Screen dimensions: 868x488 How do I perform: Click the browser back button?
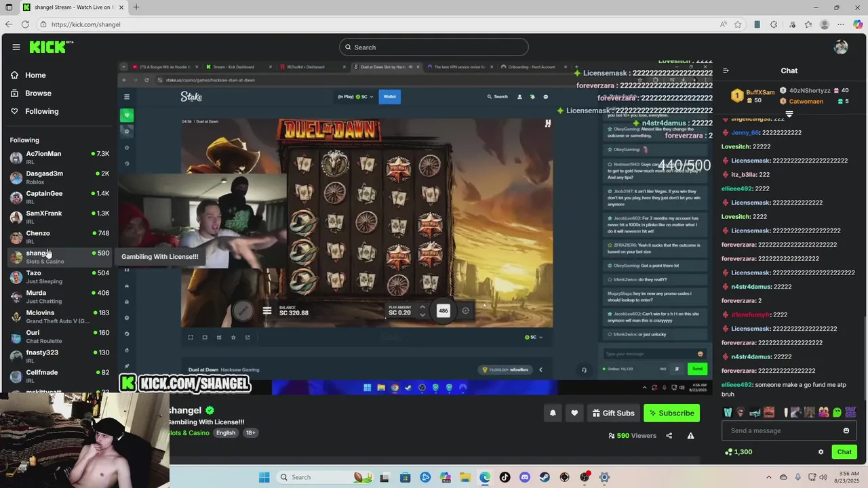pos(9,24)
